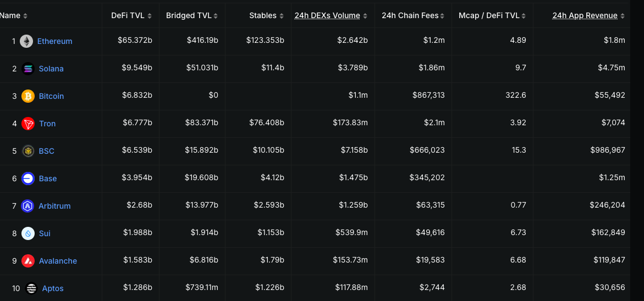
Task: Sort by 24h DEXs Volume
Action: click(331, 16)
